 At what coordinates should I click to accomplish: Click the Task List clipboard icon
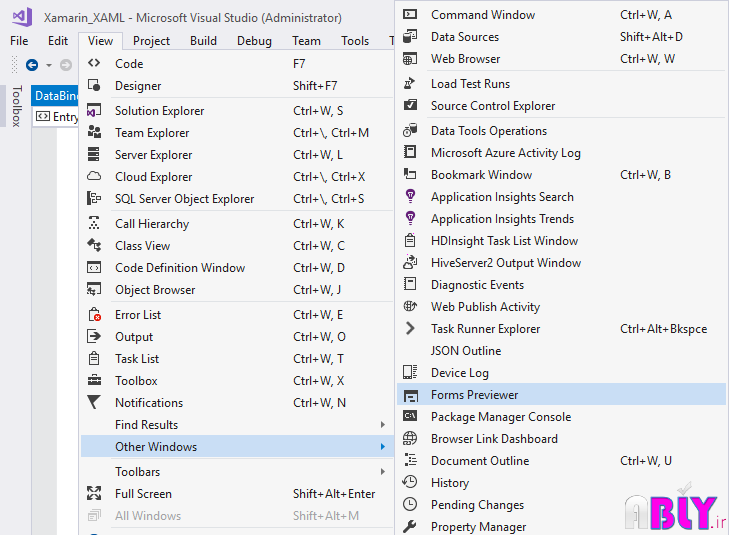pos(94,358)
